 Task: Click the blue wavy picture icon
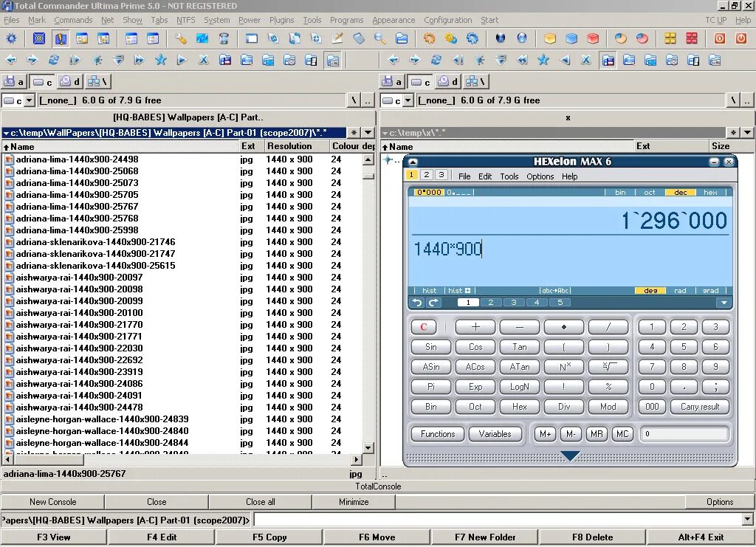tap(202, 38)
